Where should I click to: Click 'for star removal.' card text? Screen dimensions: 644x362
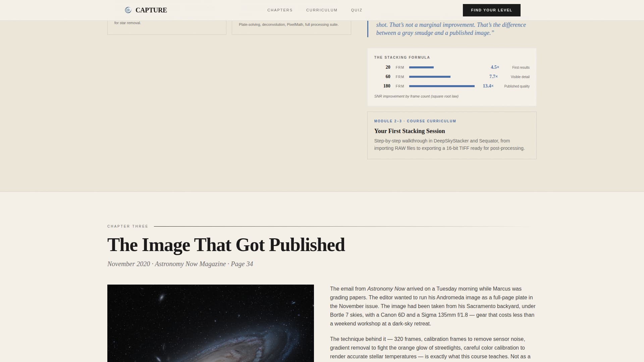(127, 23)
